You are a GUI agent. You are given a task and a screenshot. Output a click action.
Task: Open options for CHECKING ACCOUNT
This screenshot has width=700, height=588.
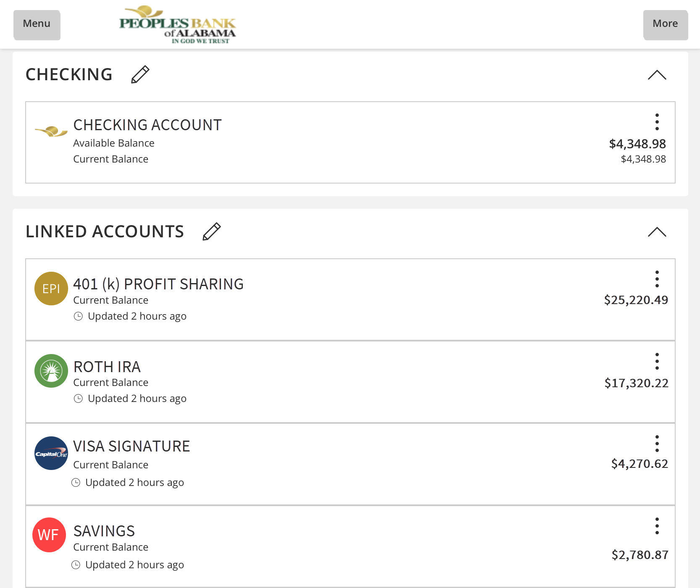(x=657, y=122)
